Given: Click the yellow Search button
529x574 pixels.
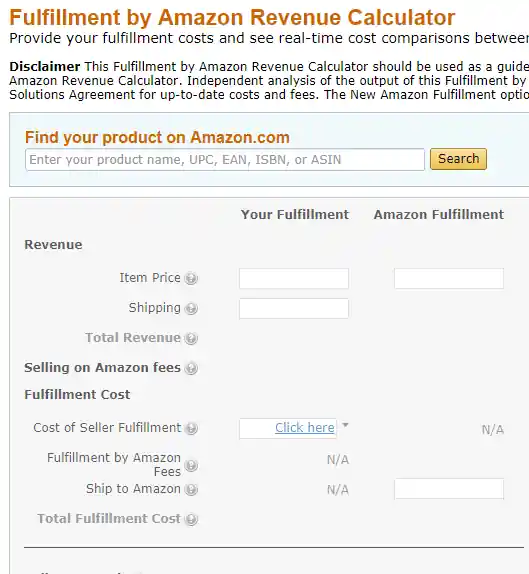Looking at the screenshot, I should coord(458,159).
